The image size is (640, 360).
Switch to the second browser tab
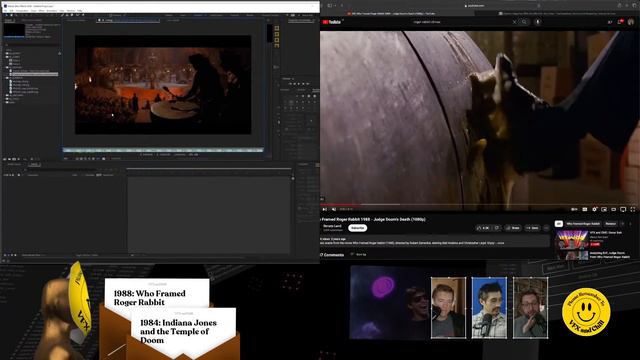[x=559, y=13]
